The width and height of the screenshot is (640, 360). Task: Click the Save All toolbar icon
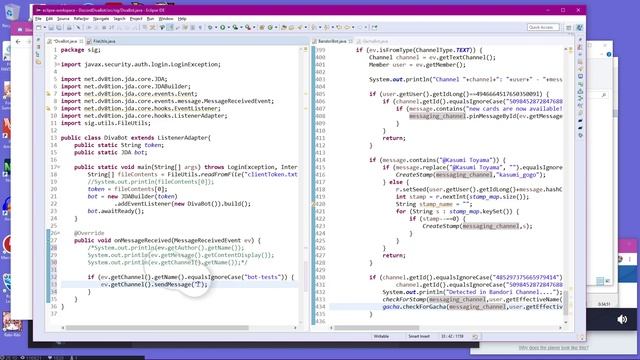point(59,27)
